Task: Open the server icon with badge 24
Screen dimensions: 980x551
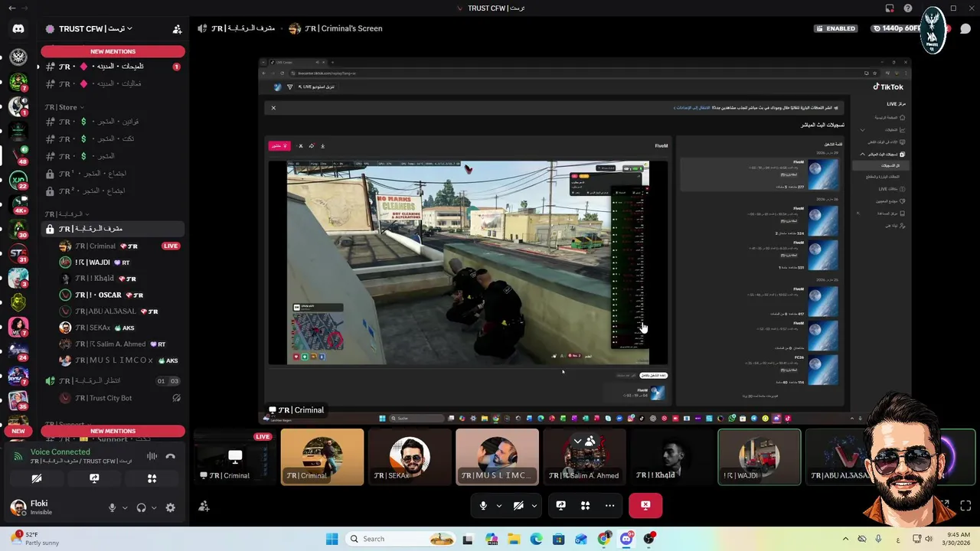Action: (x=18, y=351)
